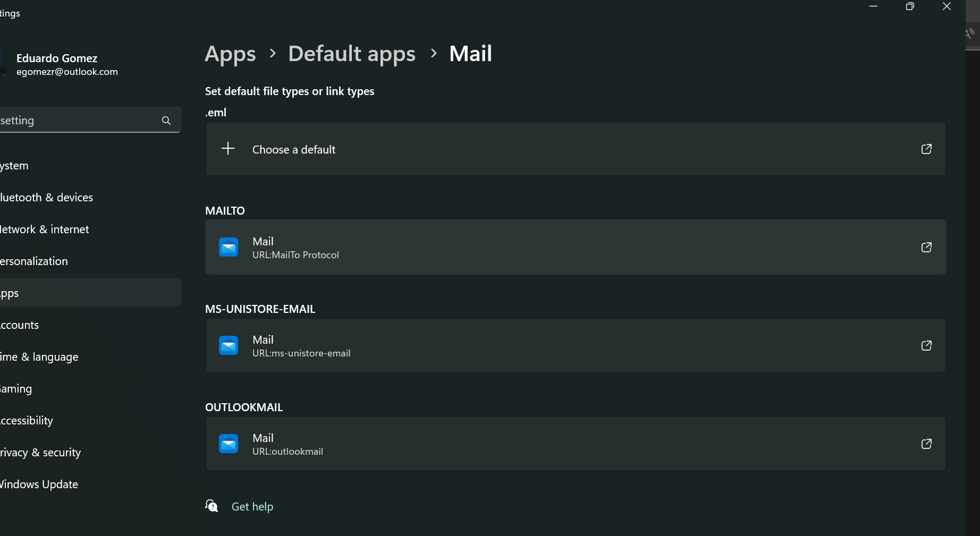
Task: Click the Eduardo Gomez account profile
Action: point(57,64)
